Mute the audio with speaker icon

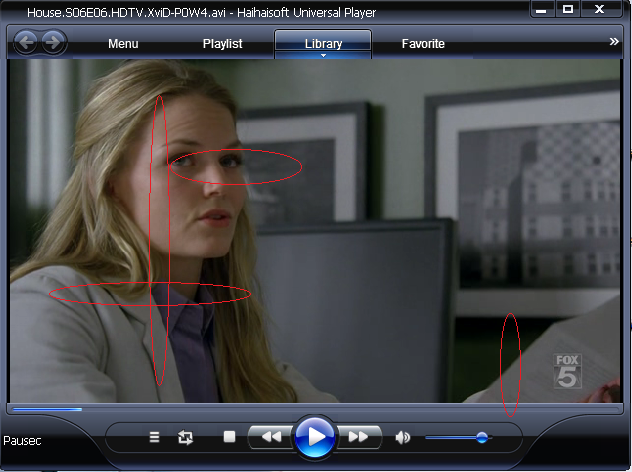point(403,437)
